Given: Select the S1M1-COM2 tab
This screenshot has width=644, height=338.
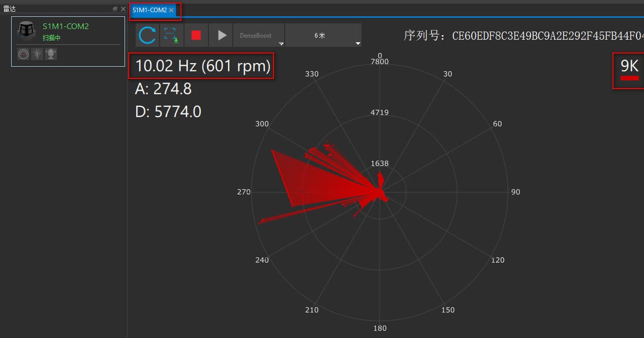Looking at the screenshot, I should (149, 10).
